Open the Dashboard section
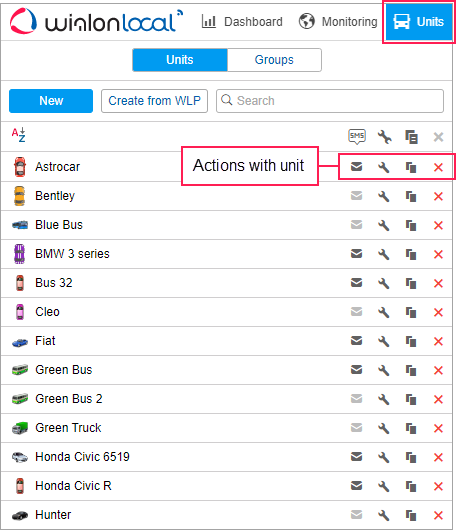The width and height of the screenshot is (456, 530). pos(242,22)
